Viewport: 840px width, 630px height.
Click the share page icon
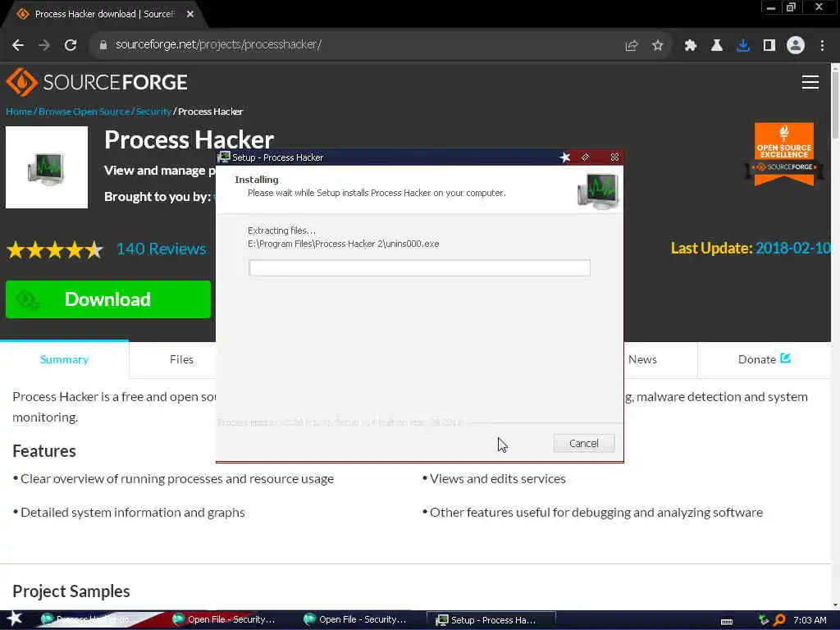(x=632, y=46)
